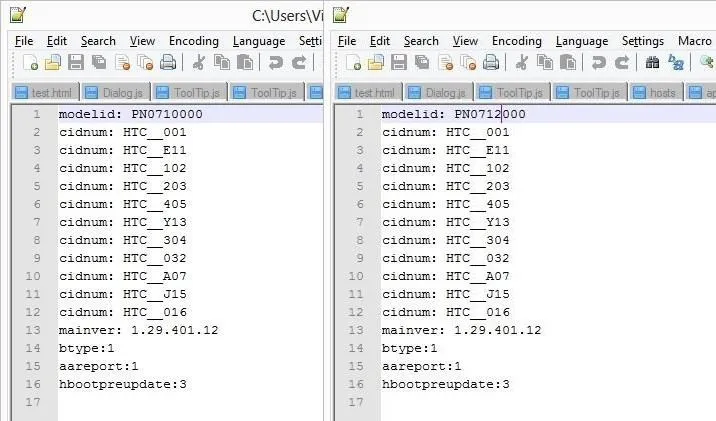The width and height of the screenshot is (716, 421).
Task: Open Language menu in right window
Action: 582,41
